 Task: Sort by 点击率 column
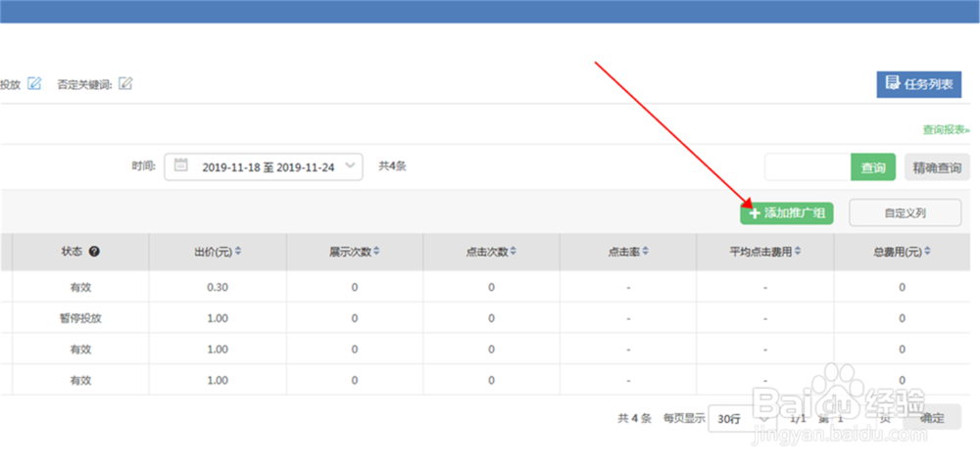pyautogui.click(x=645, y=252)
